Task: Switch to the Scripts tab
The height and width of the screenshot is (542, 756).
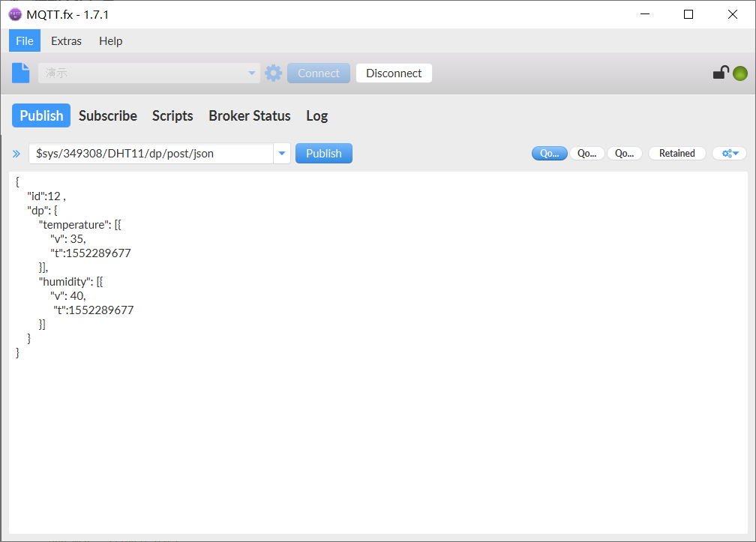Action: pos(172,115)
